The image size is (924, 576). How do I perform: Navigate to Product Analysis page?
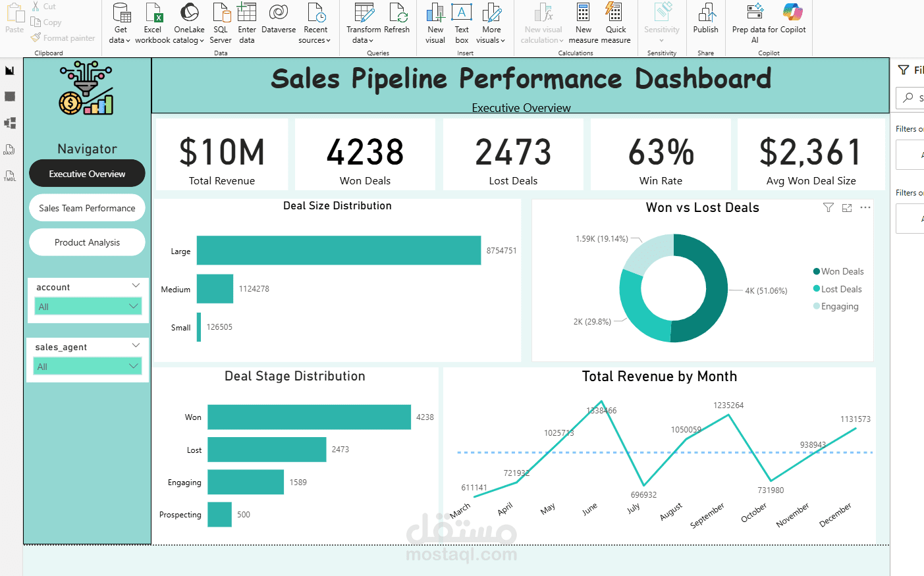coord(87,242)
